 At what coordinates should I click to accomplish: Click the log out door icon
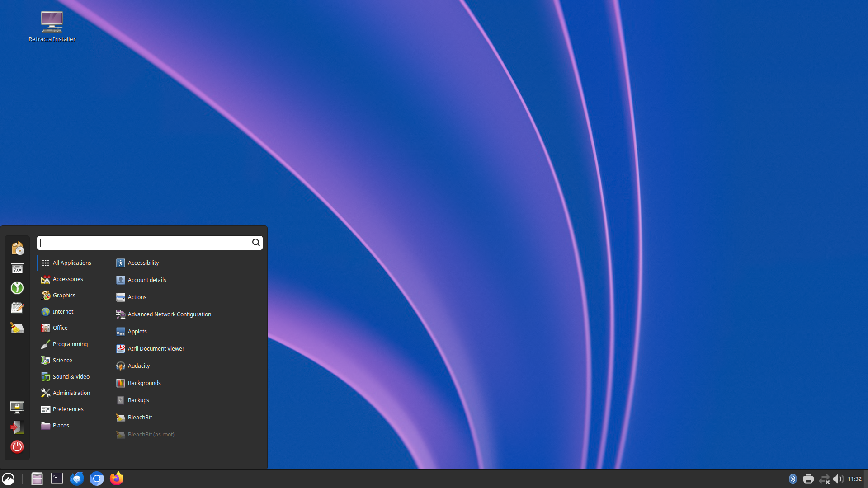[x=17, y=427]
